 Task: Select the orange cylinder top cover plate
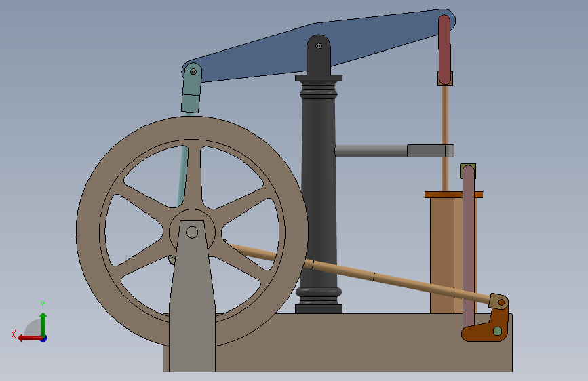coord(454,195)
